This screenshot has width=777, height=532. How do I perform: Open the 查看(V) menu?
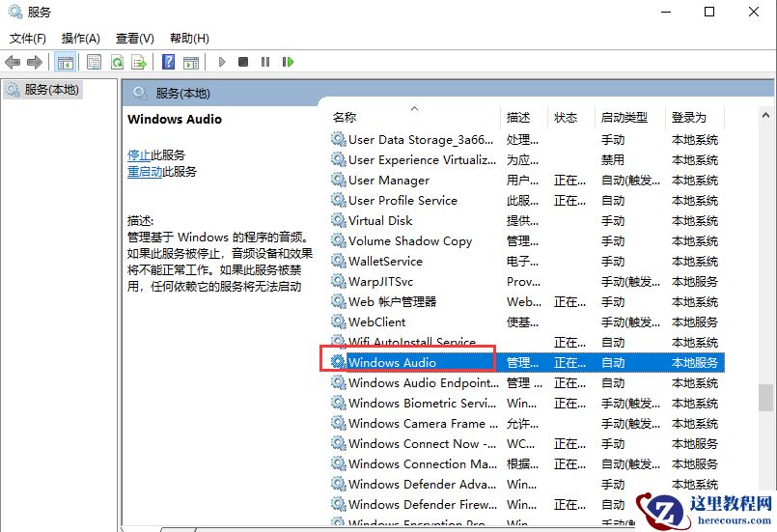135,39
